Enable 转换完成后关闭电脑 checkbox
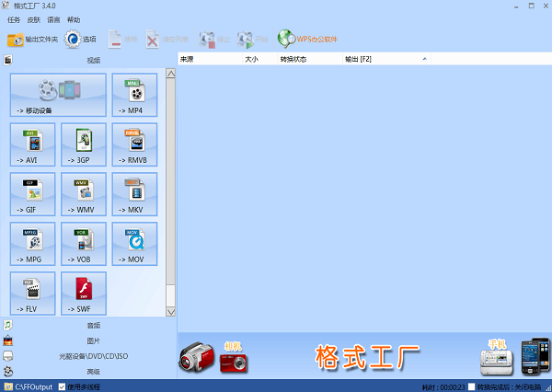The width and height of the screenshot is (552, 392). click(471, 386)
